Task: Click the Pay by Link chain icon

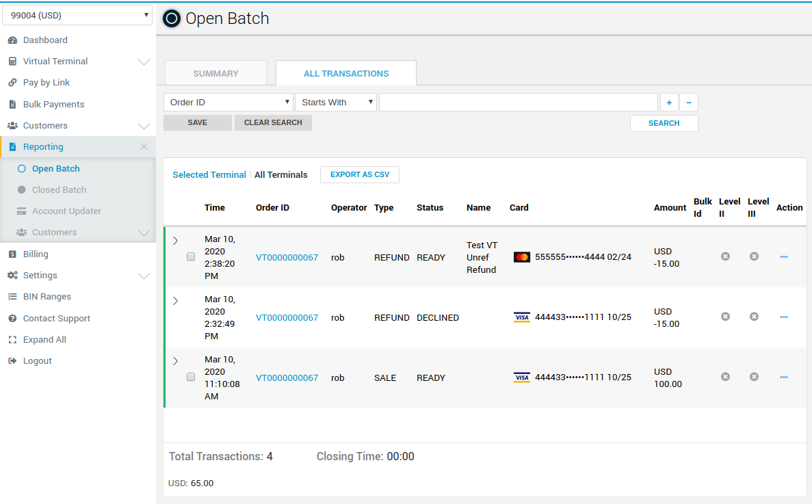Action: [x=12, y=83]
